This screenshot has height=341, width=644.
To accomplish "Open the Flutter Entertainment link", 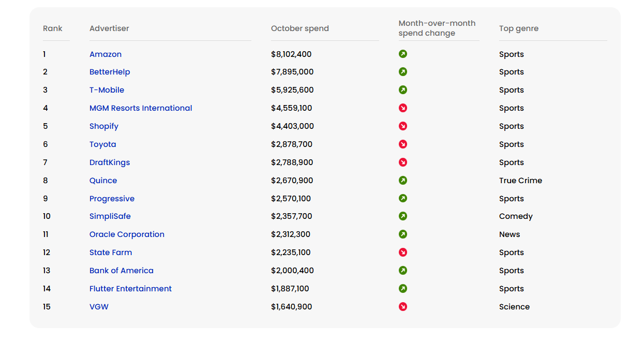I will [130, 289].
